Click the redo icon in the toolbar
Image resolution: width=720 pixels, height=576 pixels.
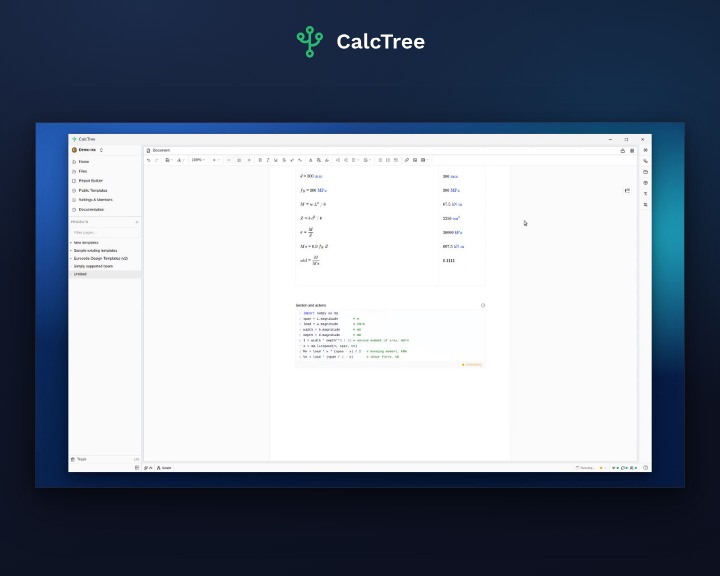pos(157,160)
